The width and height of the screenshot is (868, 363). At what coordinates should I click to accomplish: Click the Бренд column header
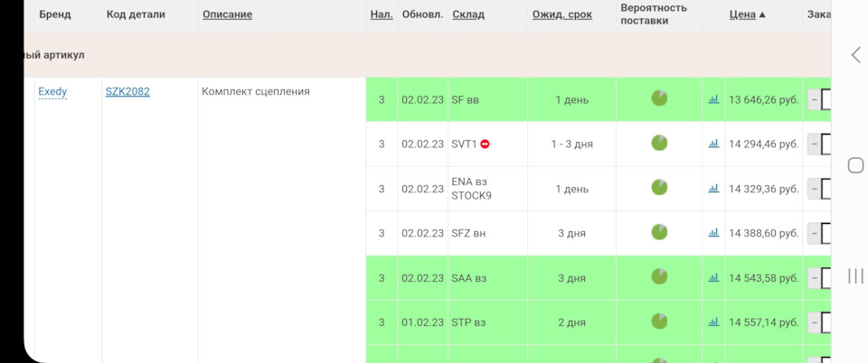pos(55,15)
